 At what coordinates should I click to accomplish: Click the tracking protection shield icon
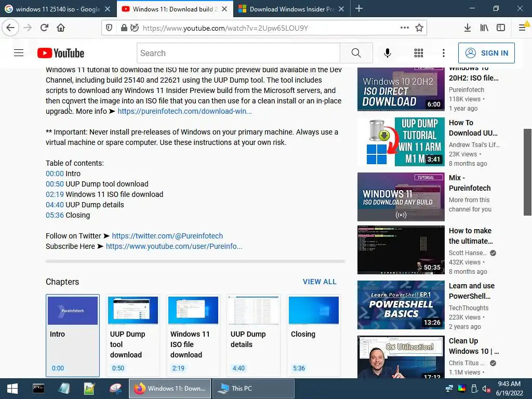coord(109,28)
